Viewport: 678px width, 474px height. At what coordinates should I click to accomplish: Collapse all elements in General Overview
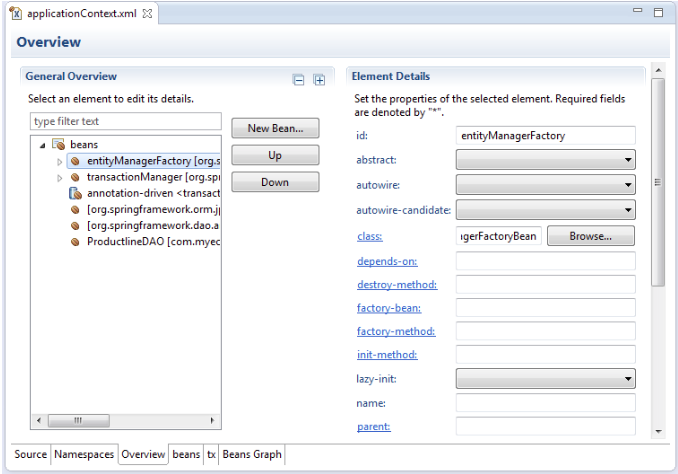point(298,80)
